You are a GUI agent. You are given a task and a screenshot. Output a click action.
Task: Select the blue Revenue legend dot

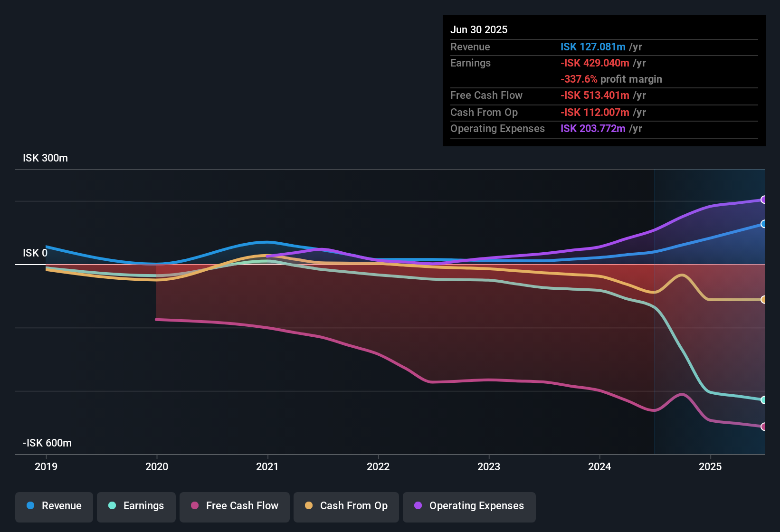[x=30, y=506]
